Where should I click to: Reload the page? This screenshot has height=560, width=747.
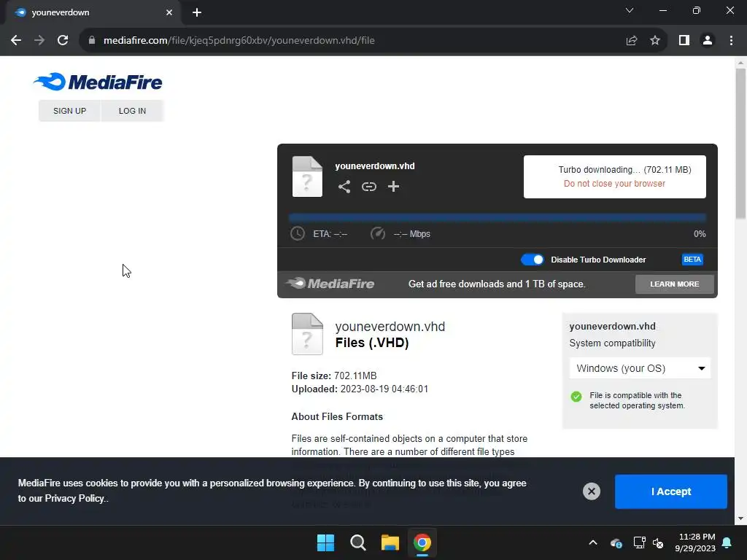tap(63, 41)
